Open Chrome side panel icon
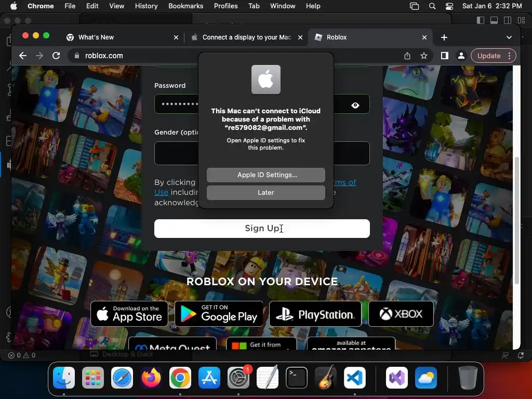Image resolution: width=532 pixels, height=399 pixels. (445, 56)
